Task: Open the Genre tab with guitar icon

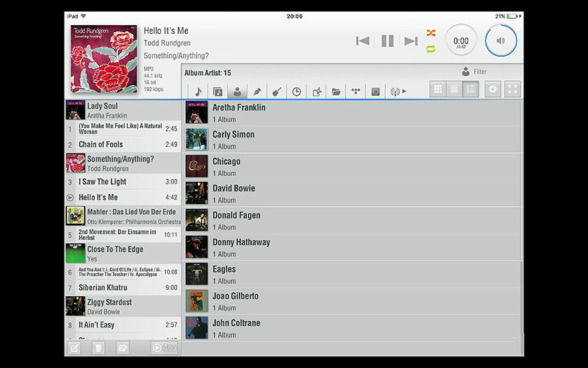Action: coord(277,91)
